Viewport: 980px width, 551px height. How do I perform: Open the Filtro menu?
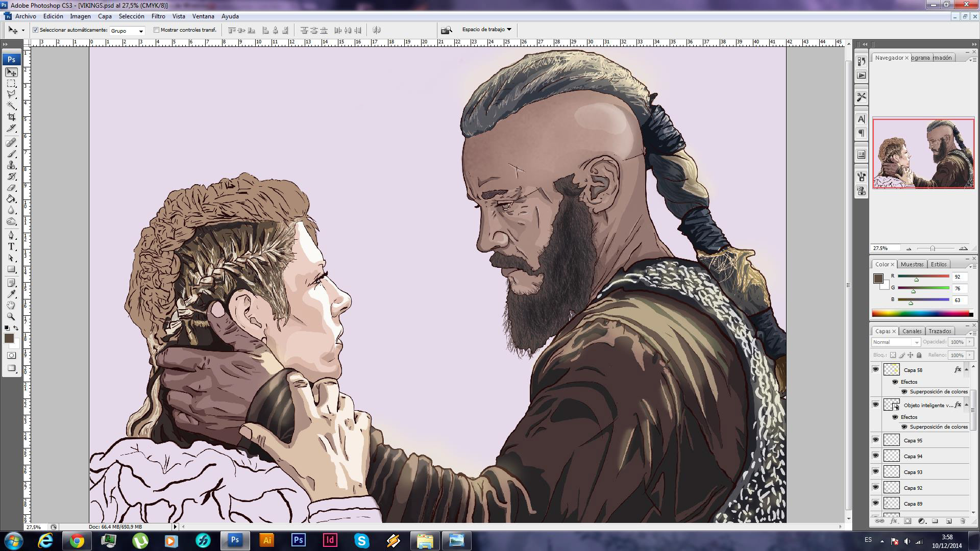click(158, 16)
